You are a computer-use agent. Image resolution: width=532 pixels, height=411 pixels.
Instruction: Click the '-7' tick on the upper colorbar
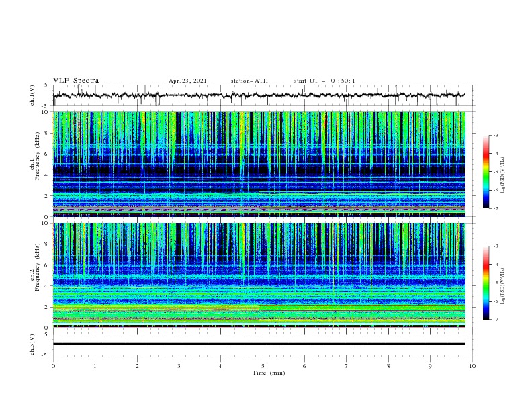tap(496, 209)
